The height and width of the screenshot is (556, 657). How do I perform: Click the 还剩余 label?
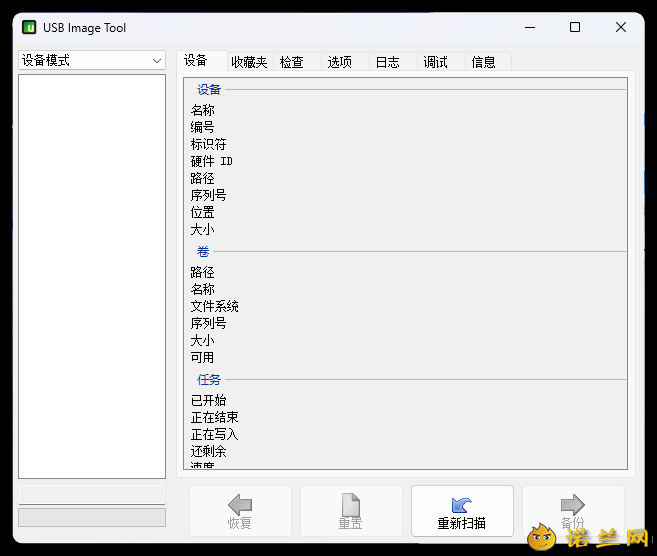point(208,452)
